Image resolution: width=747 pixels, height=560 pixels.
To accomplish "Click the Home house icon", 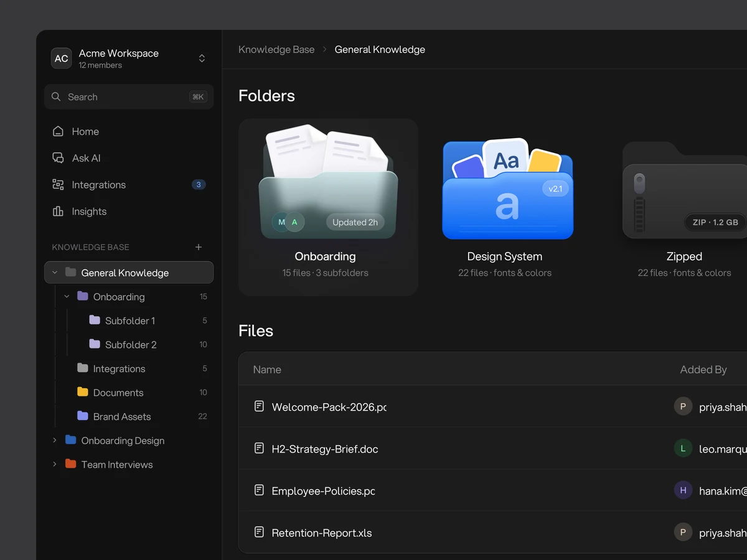I will coord(58,131).
